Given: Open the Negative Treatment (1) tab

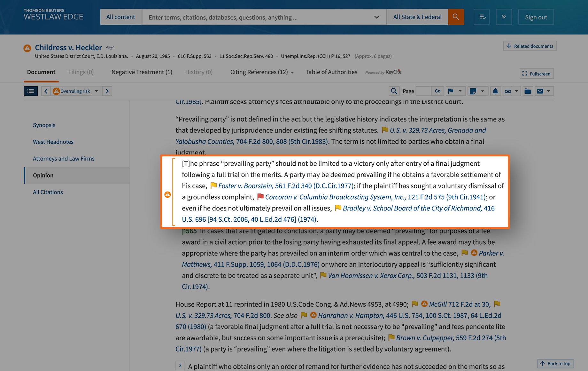Looking at the screenshot, I should (x=142, y=72).
